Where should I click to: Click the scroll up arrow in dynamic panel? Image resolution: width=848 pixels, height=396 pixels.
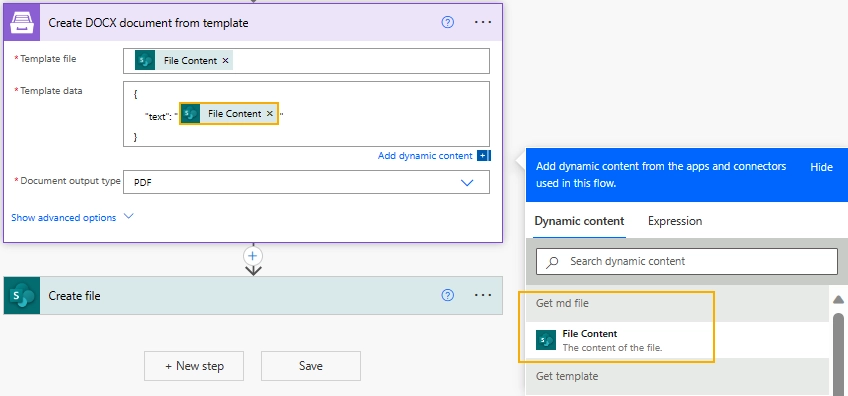838,299
